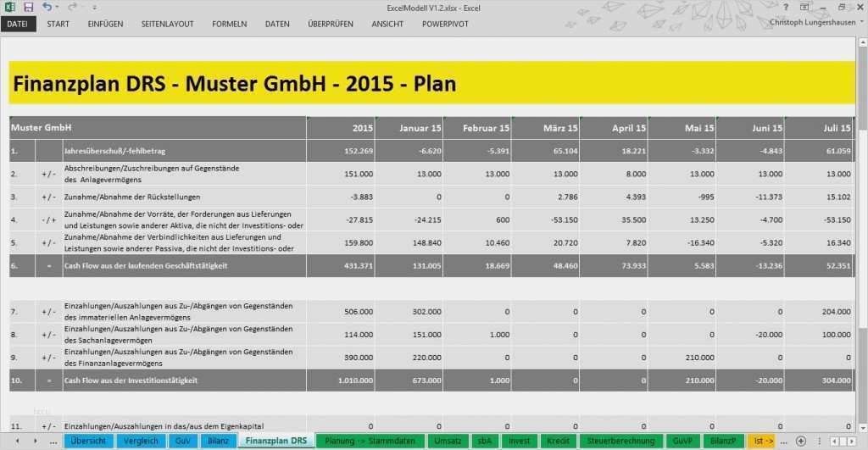868x450 pixels.
Task: Open Excel Help question mark icon
Action: point(786,7)
